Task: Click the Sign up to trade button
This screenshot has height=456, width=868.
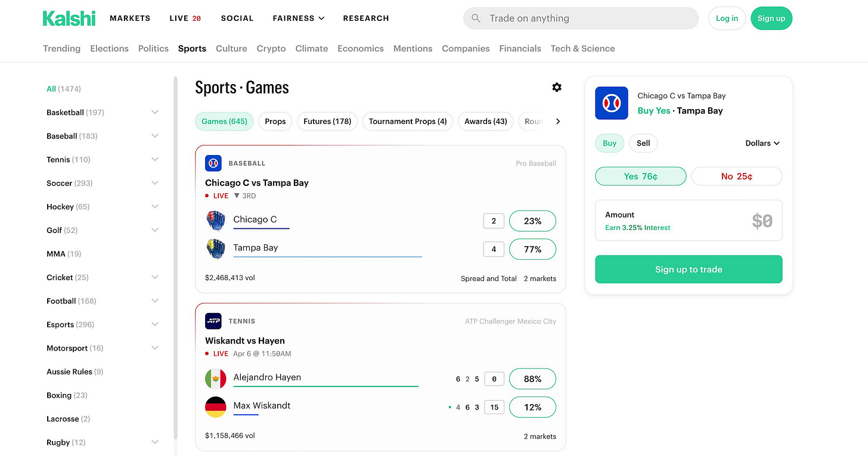Action: (x=689, y=269)
